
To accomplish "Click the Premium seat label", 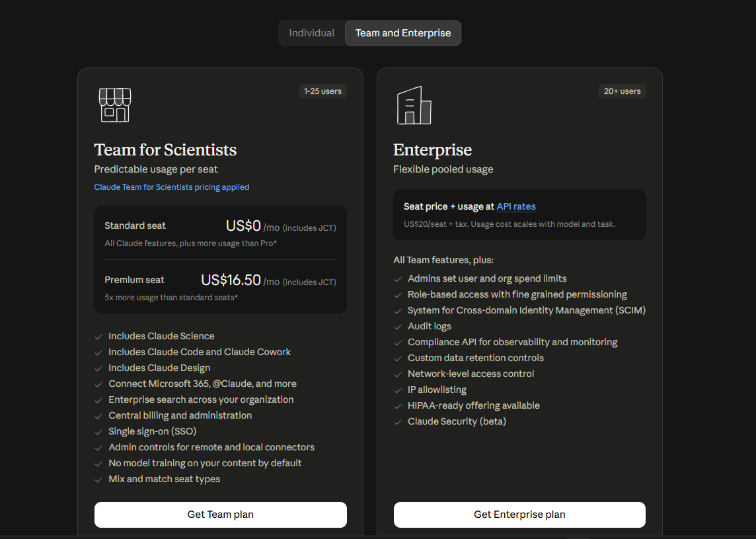I will tap(135, 280).
